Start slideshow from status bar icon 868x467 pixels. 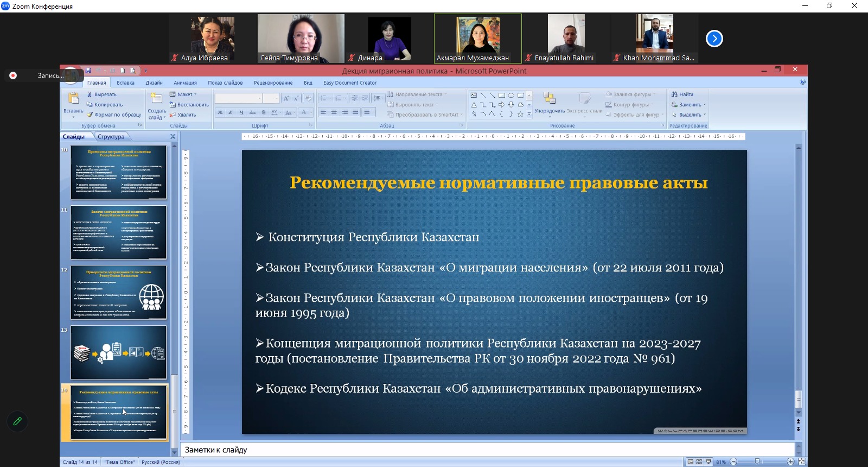pyautogui.click(x=709, y=462)
